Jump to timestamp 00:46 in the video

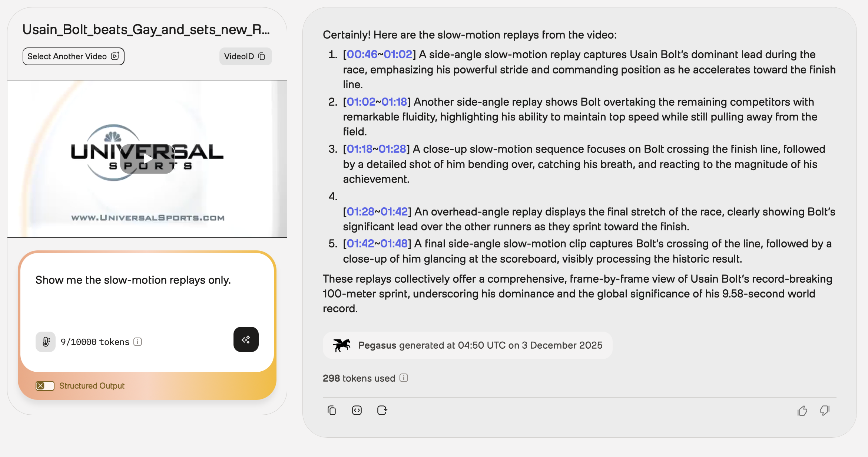362,55
